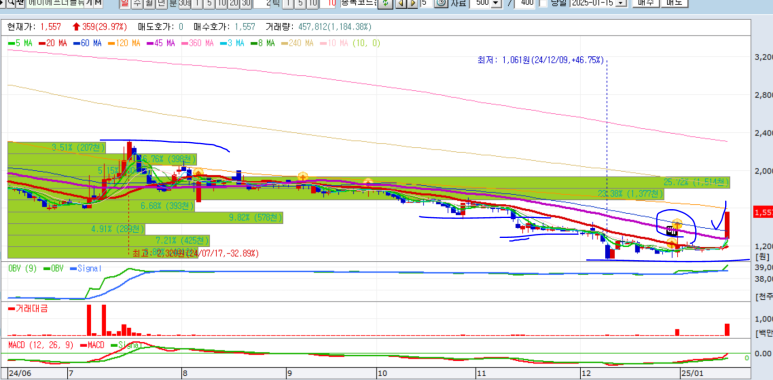The height and width of the screenshot is (380, 773).
Task: Select the 일 daily period button
Action: coord(124,3)
